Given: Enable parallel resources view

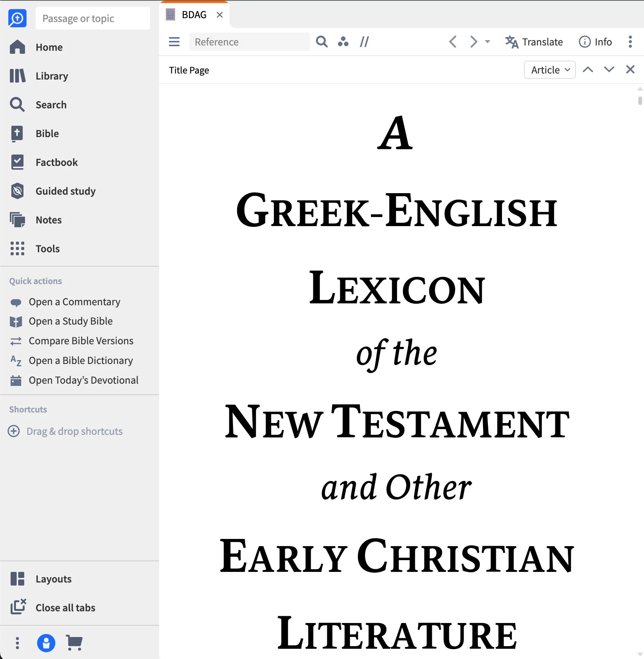Looking at the screenshot, I should 364,42.
